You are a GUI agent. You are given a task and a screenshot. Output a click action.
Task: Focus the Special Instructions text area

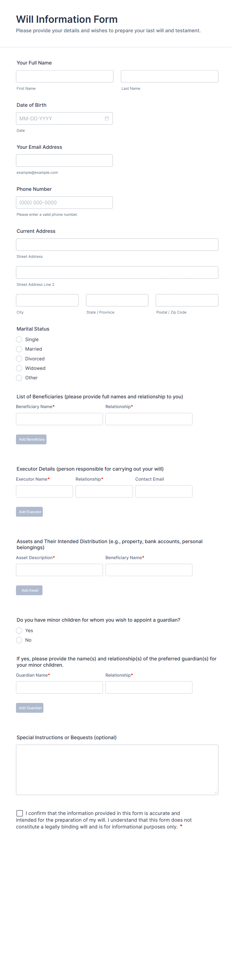click(117, 770)
